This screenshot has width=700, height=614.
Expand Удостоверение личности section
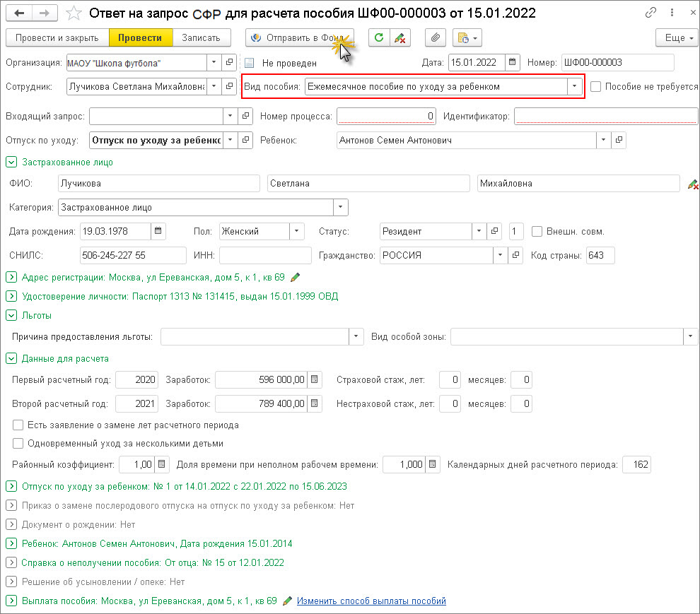[x=11, y=296]
